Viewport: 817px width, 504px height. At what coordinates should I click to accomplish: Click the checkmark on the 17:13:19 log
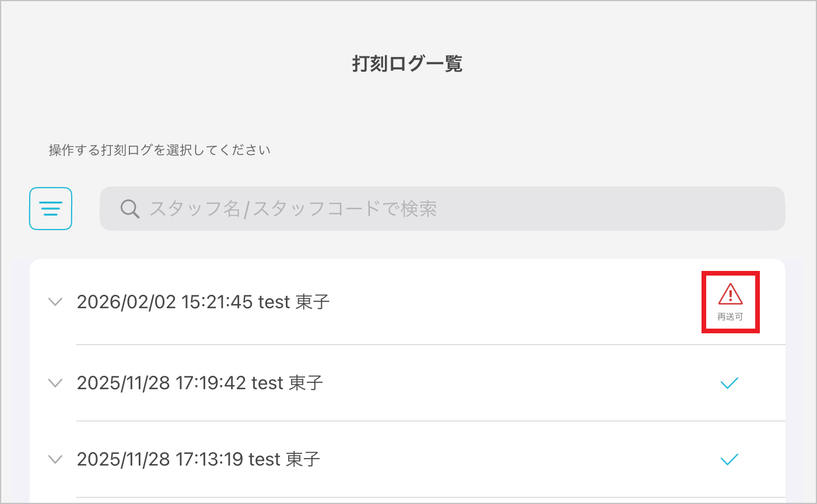point(730,459)
